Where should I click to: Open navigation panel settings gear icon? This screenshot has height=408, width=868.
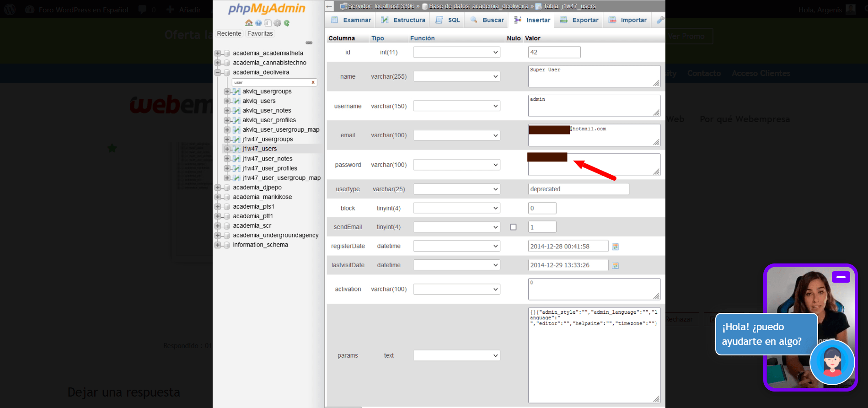[x=277, y=23]
